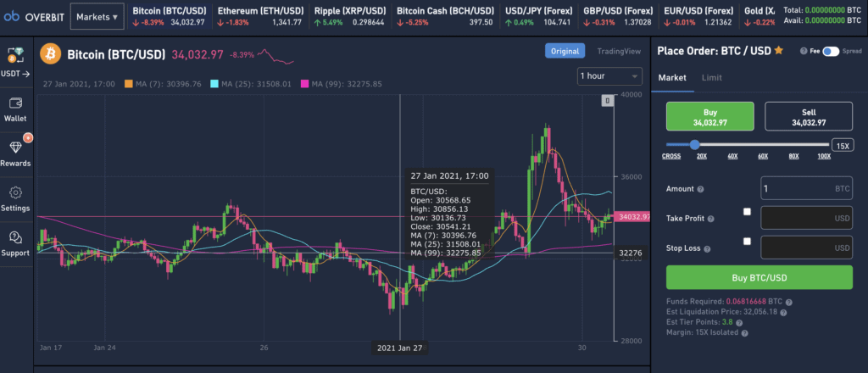Switch to the Limit order tab
The image size is (868, 373).
711,78
